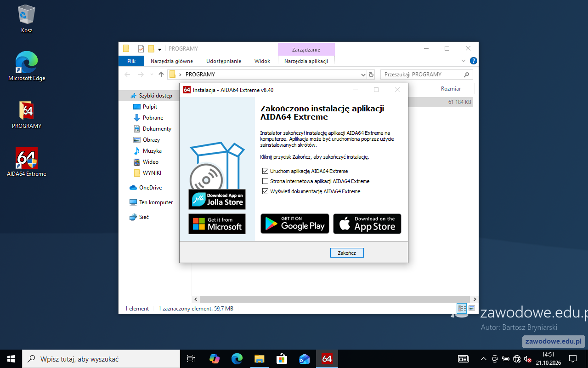Check 'Strona internetowa aplikacji AIDA64 Extreme'
588x368 pixels.
[x=265, y=181]
